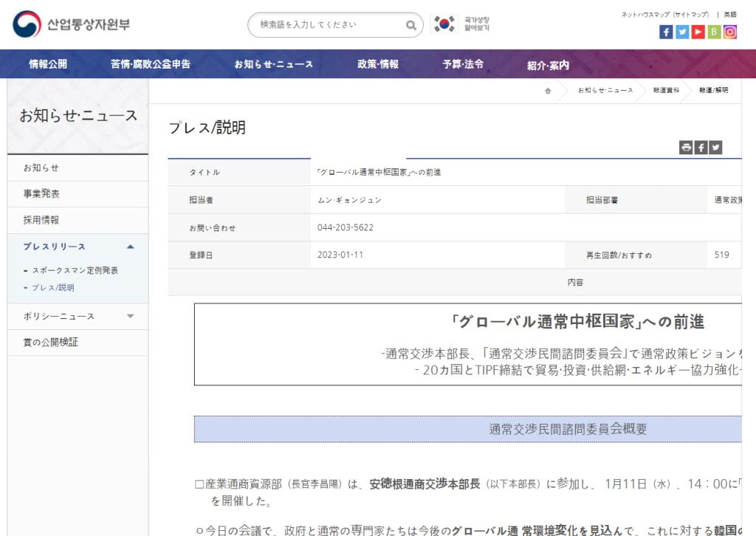Open the 政策·情報 menu

[x=378, y=64]
